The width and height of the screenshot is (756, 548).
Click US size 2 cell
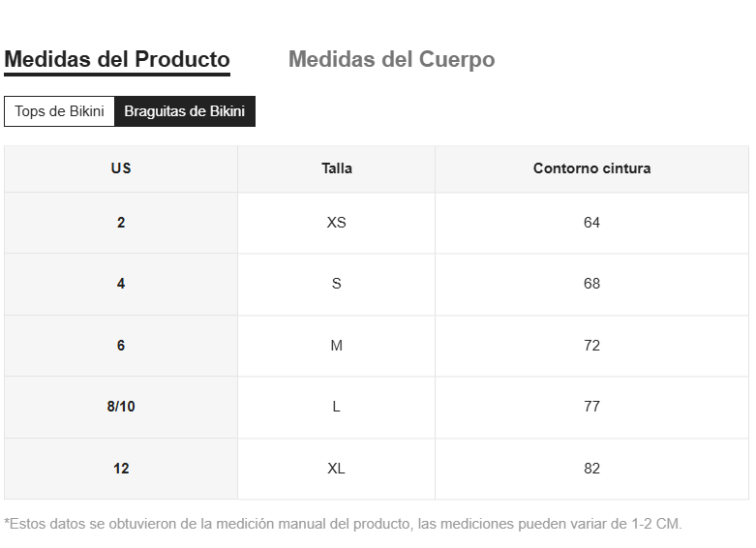[x=121, y=223]
